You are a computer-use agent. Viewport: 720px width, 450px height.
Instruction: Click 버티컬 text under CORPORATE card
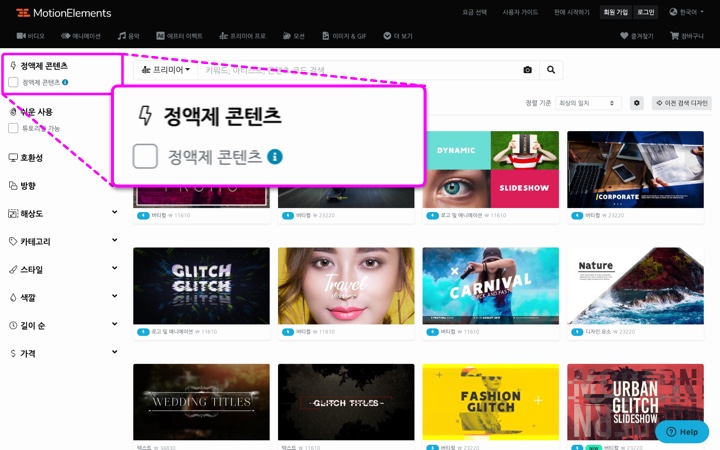pos(592,215)
